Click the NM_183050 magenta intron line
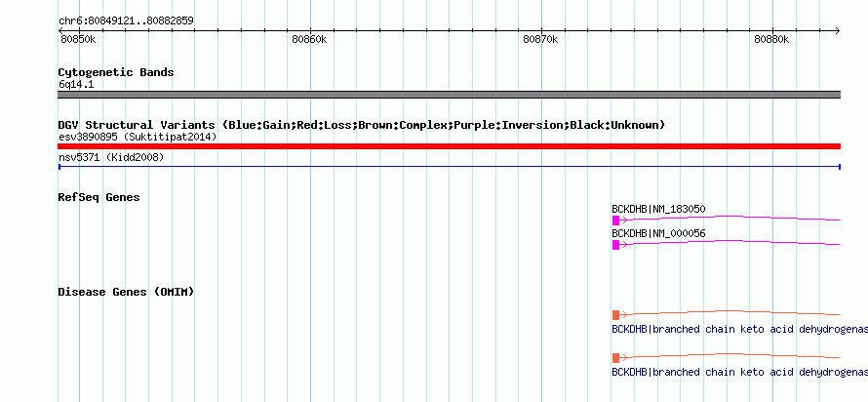Screen dimensions: 868x402 730,219
